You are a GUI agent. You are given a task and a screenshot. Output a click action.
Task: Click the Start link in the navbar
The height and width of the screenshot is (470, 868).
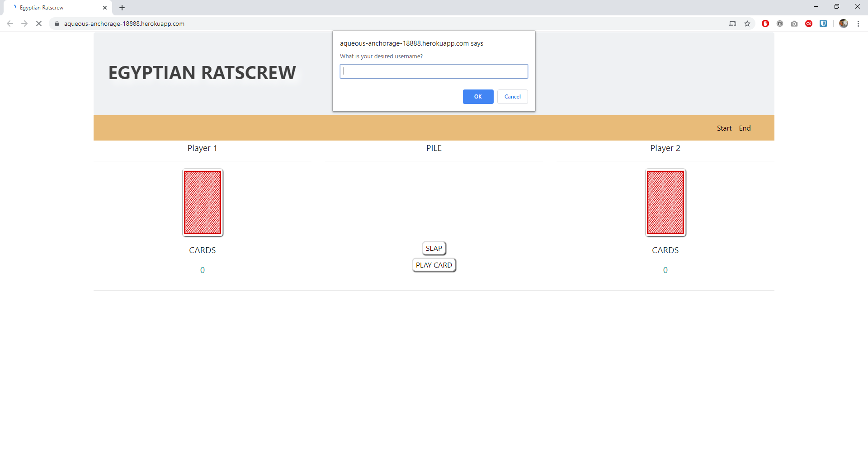click(724, 128)
